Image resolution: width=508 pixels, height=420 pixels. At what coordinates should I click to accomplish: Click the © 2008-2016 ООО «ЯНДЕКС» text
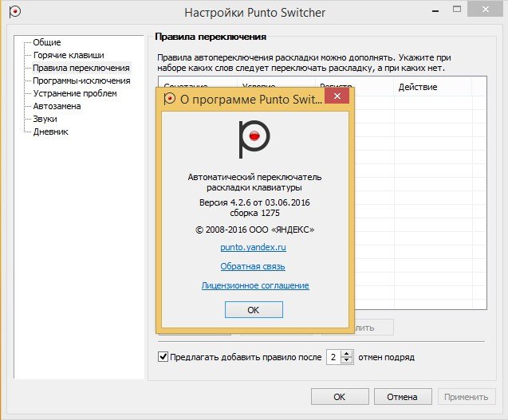[x=255, y=230]
